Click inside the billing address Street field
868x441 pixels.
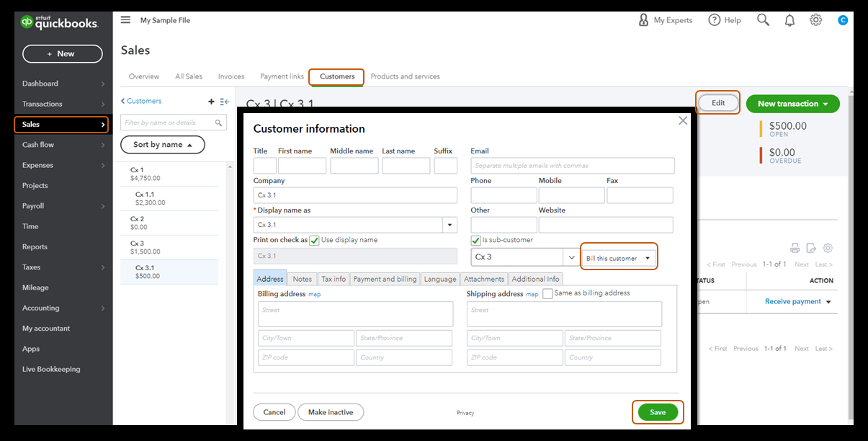pos(354,313)
